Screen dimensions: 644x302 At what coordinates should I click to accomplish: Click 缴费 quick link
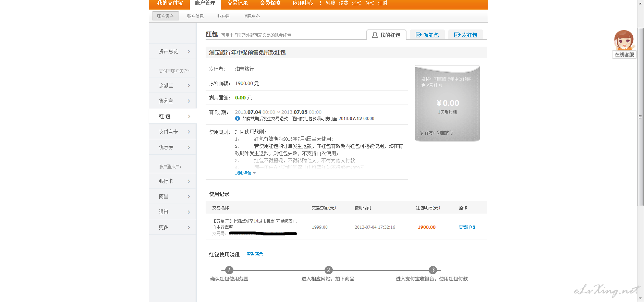click(343, 3)
